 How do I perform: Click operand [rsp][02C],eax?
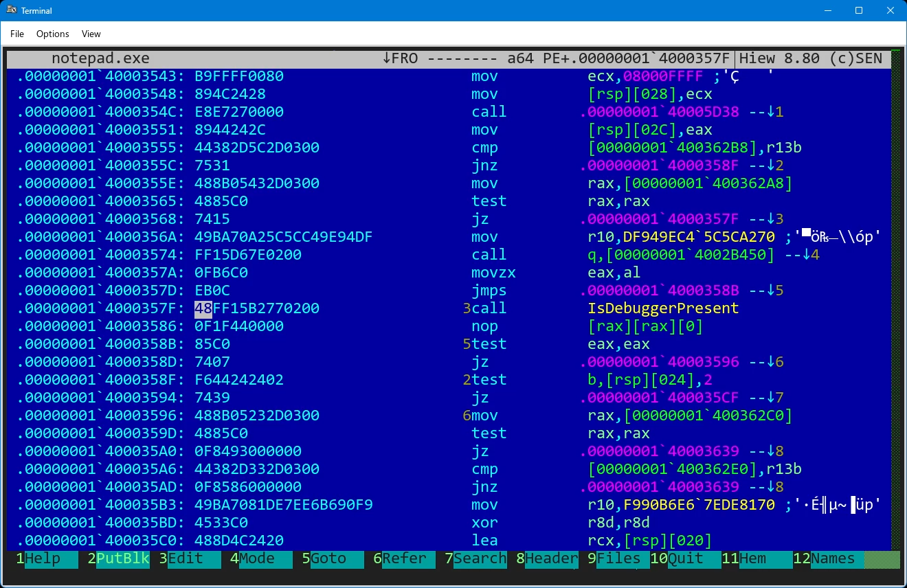650,130
